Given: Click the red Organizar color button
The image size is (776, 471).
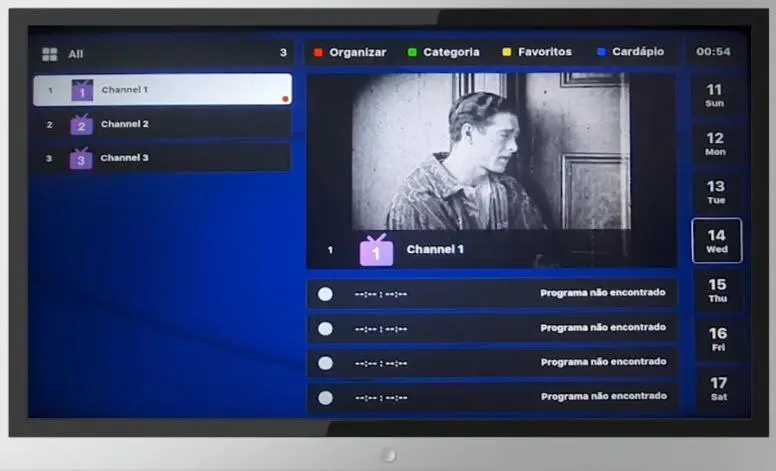Looking at the screenshot, I should (318, 52).
